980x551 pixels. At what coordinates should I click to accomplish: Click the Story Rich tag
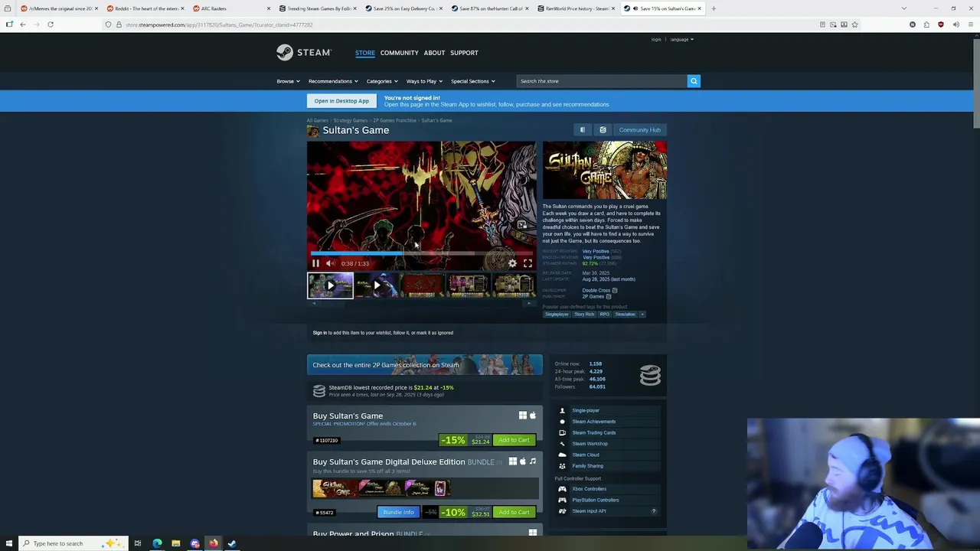584,315
